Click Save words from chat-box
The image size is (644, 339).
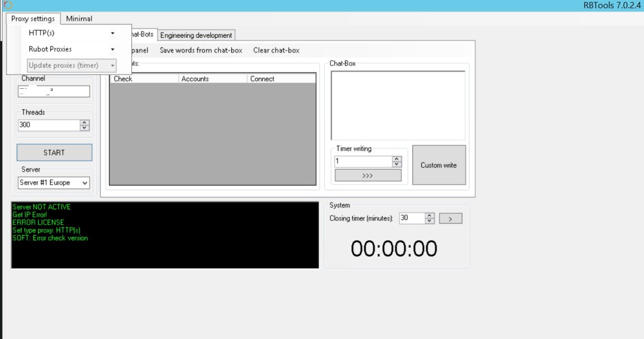tap(201, 51)
